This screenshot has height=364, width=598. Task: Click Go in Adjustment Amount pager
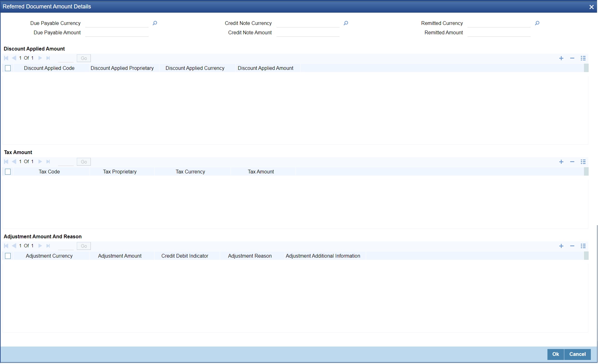click(x=84, y=246)
